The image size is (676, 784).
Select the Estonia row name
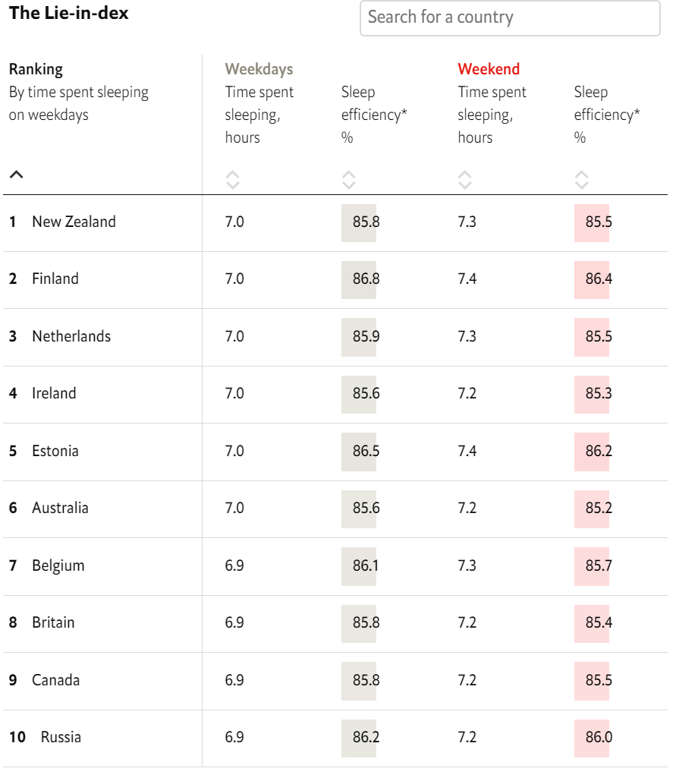point(55,451)
